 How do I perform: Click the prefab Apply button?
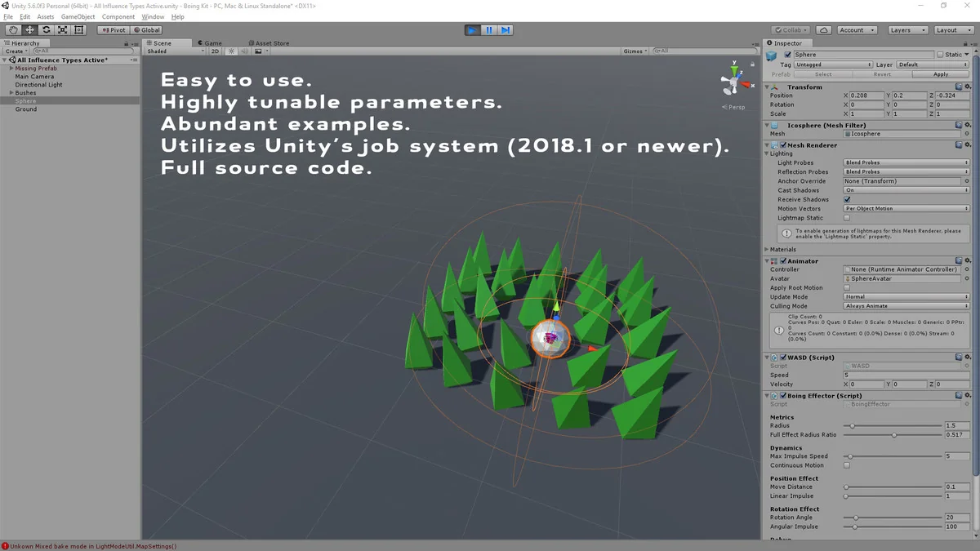tap(941, 74)
